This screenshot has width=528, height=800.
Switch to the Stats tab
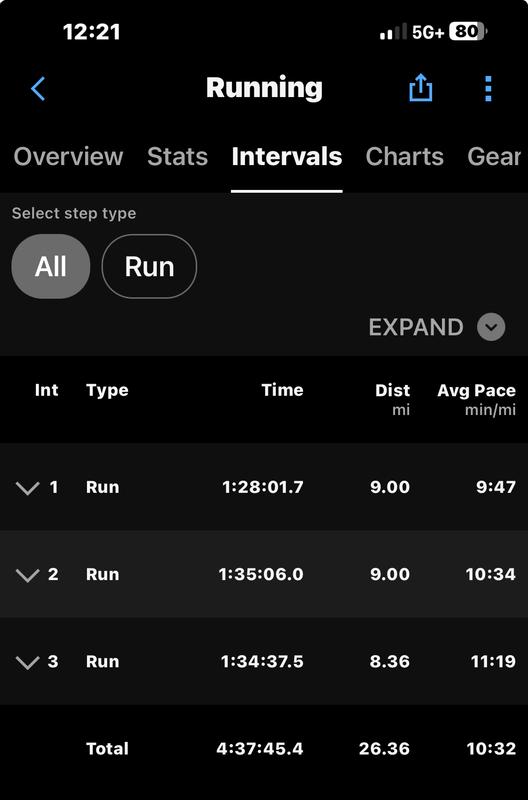click(x=178, y=156)
